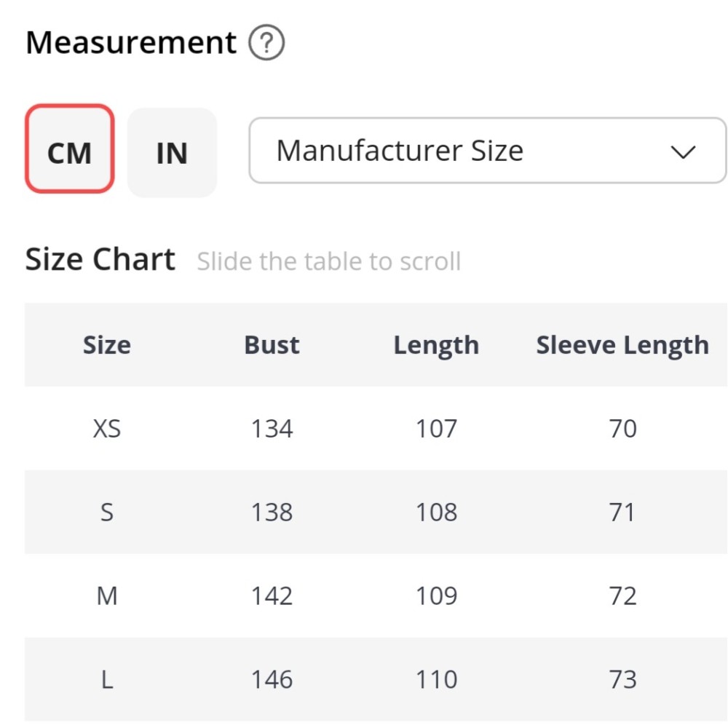Click the measurement help question mark icon
This screenshot has width=728, height=728.
click(266, 44)
